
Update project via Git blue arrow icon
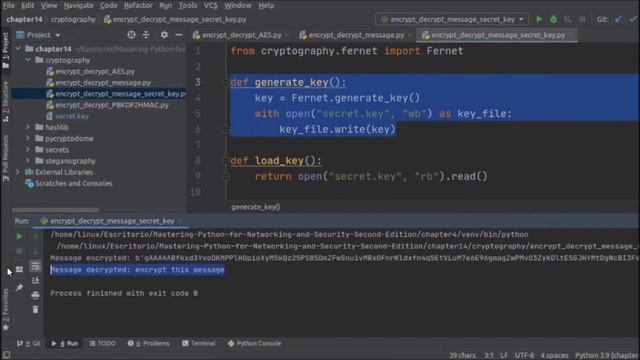(618, 19)
